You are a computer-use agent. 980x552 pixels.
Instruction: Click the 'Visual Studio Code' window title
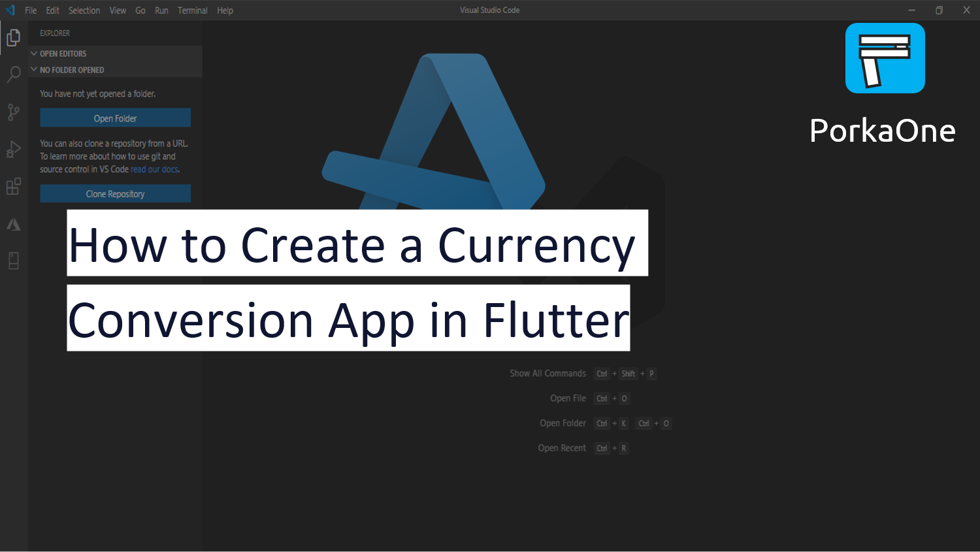490,10
